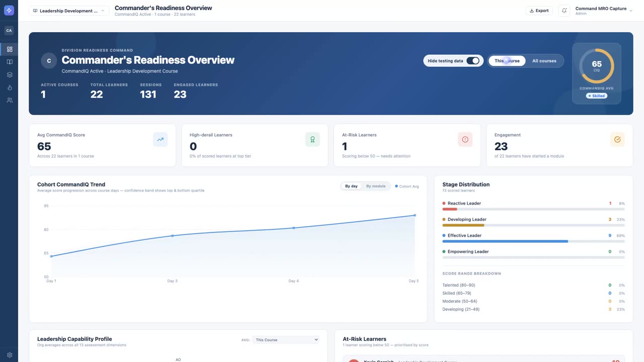Screen dimensions: 644x362
Task: Click the Talented (80–90) score range row
Action: [533, 285]
